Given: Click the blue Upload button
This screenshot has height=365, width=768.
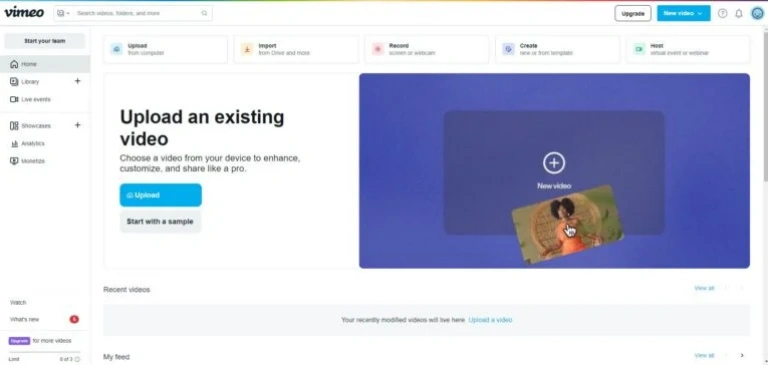Looking at the screenshot, I should coord(161,195).
